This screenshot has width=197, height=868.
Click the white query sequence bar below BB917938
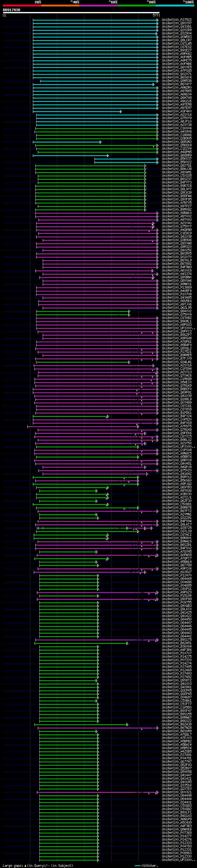(x=81, y=13)
